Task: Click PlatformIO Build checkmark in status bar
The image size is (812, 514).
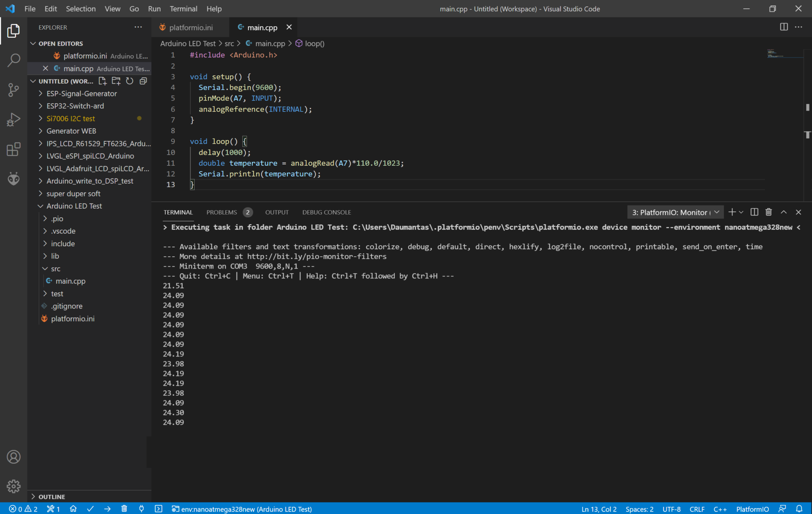Action: pos(90,509)
